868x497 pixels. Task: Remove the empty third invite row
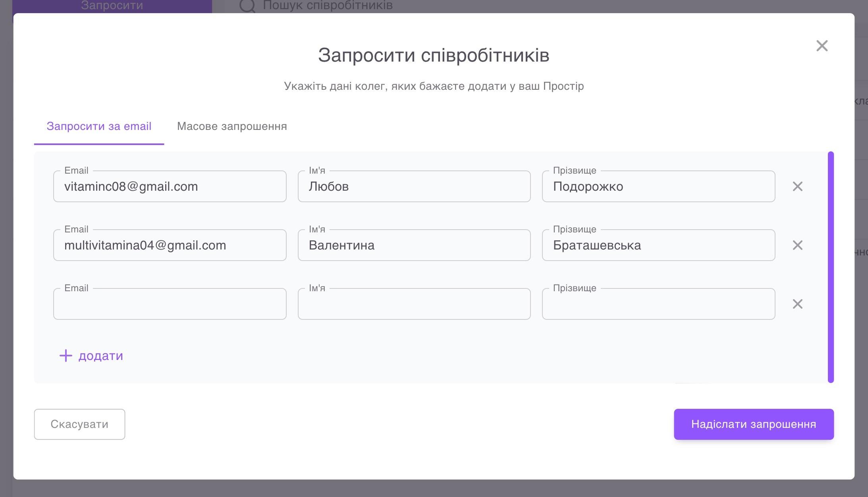798,304
